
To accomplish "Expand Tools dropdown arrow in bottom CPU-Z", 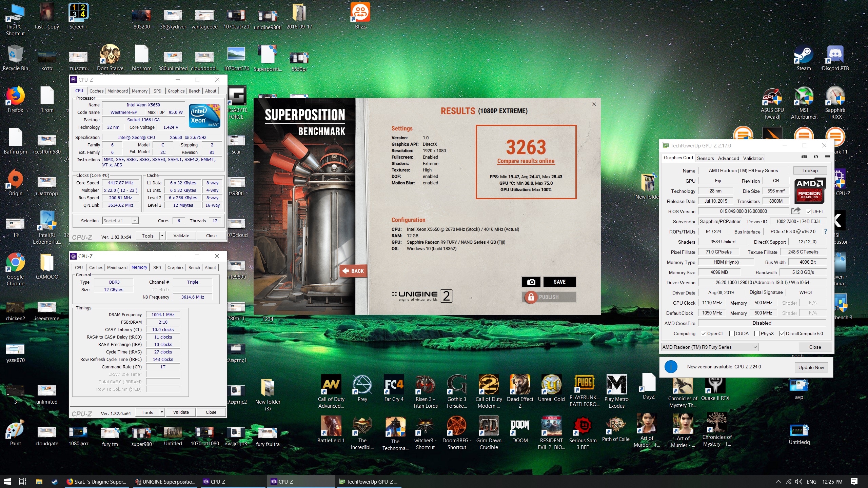I will click(x=162, y=412).
